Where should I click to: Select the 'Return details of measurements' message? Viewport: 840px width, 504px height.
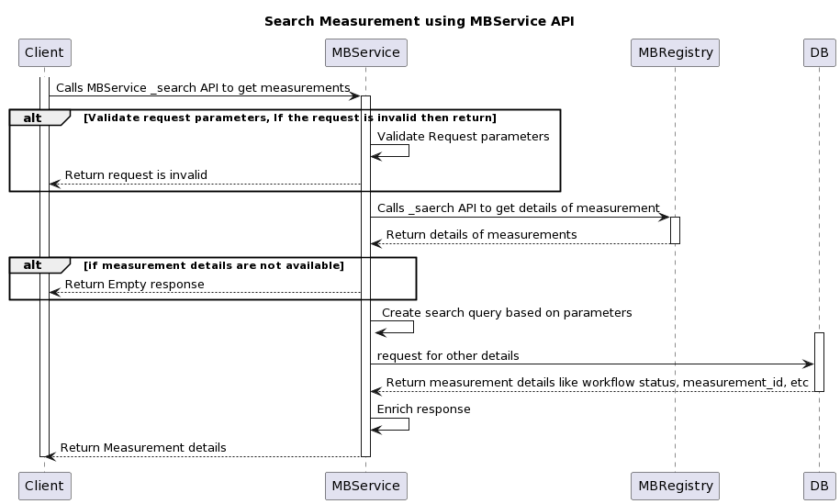click(481, 235)
